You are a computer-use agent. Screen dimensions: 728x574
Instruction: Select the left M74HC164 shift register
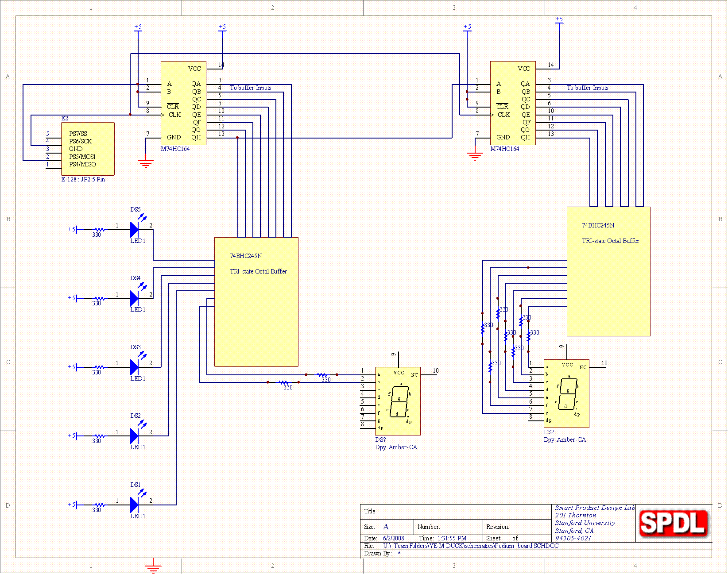[x=183, y=103]
